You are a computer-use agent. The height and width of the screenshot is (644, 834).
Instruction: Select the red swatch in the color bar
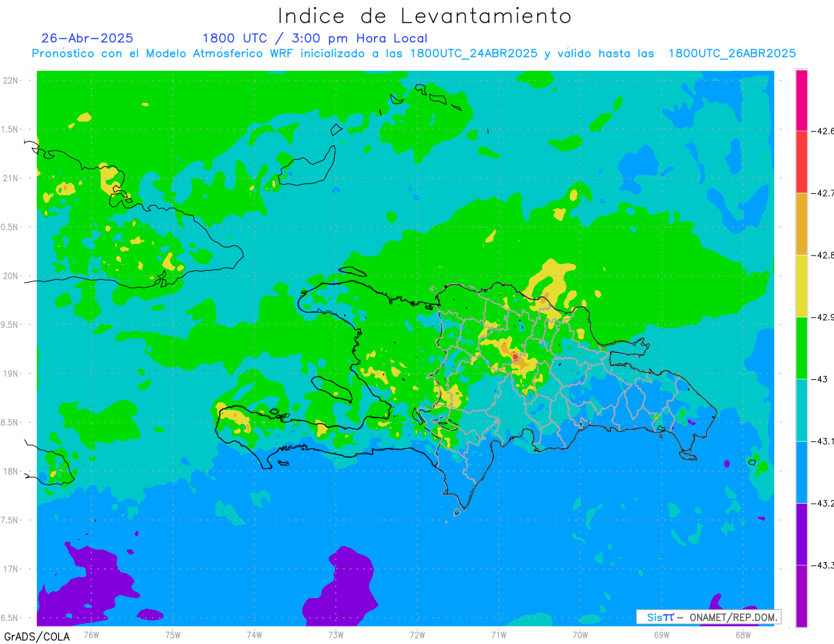click(801, 162)
